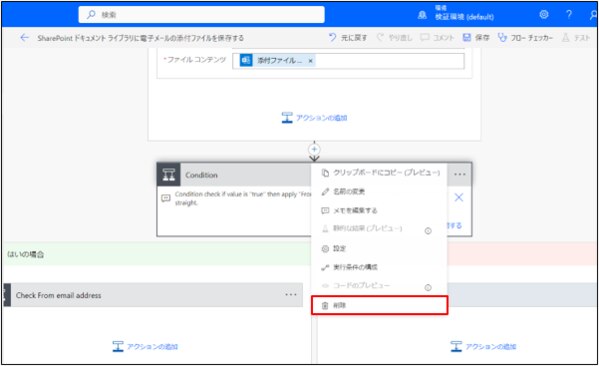
Task: Select the Condition card header title
Action: click(x=201, y=175)
